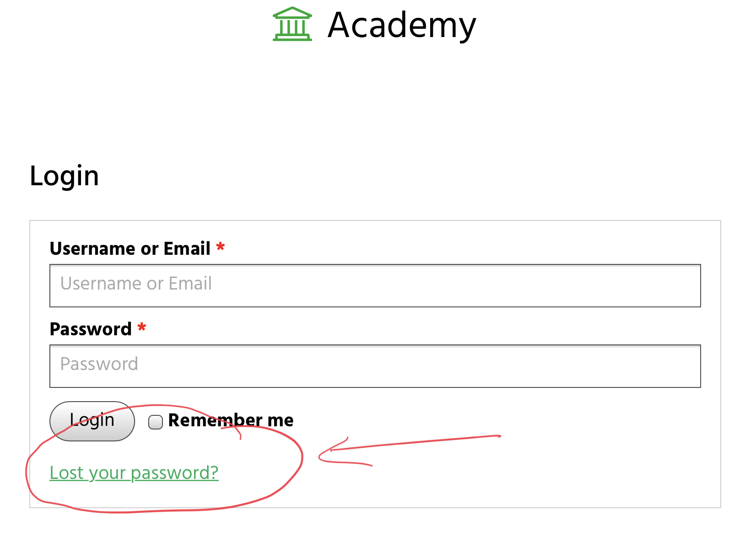The width and height of the screenshot is (756, 537).
Task: Click the Remember me label text
Action: point(231,420)
